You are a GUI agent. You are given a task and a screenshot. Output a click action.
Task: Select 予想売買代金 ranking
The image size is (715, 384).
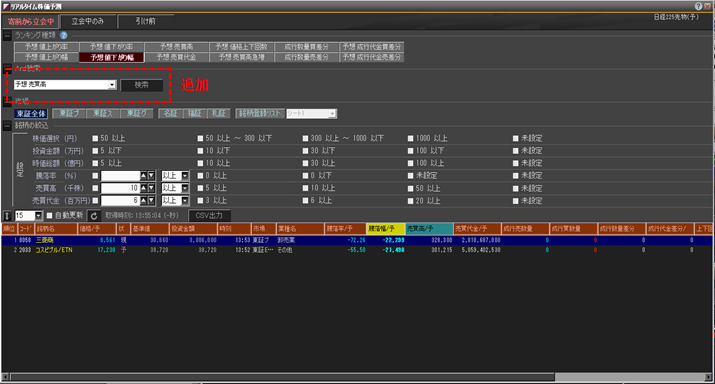coord(176,57)
